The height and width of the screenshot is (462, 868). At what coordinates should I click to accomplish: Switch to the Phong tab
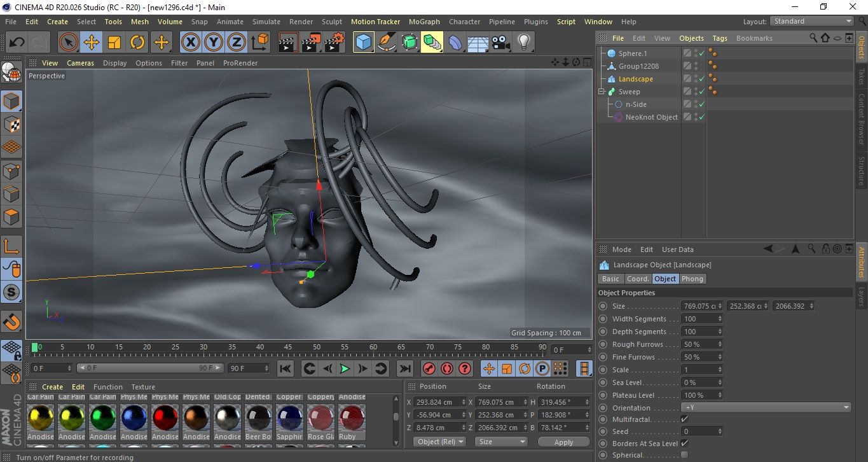[x=692, y=279]
